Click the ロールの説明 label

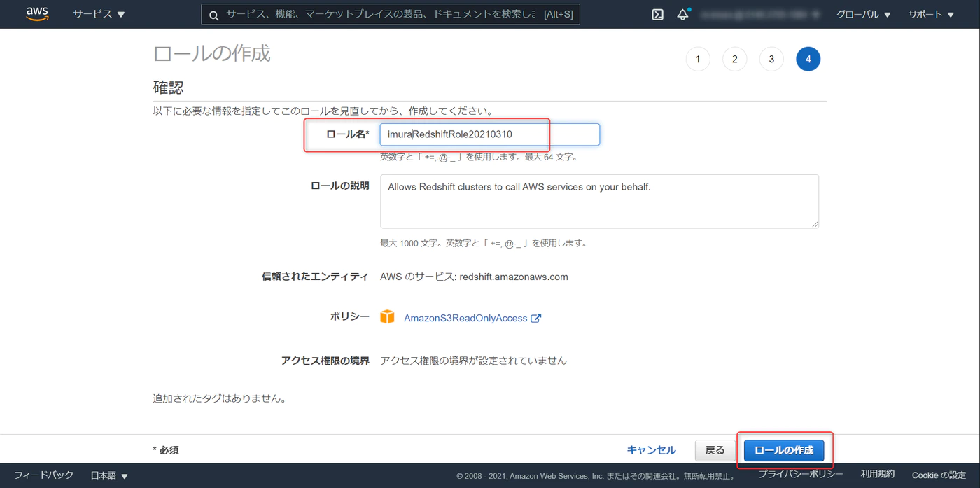tap(339, 186)
